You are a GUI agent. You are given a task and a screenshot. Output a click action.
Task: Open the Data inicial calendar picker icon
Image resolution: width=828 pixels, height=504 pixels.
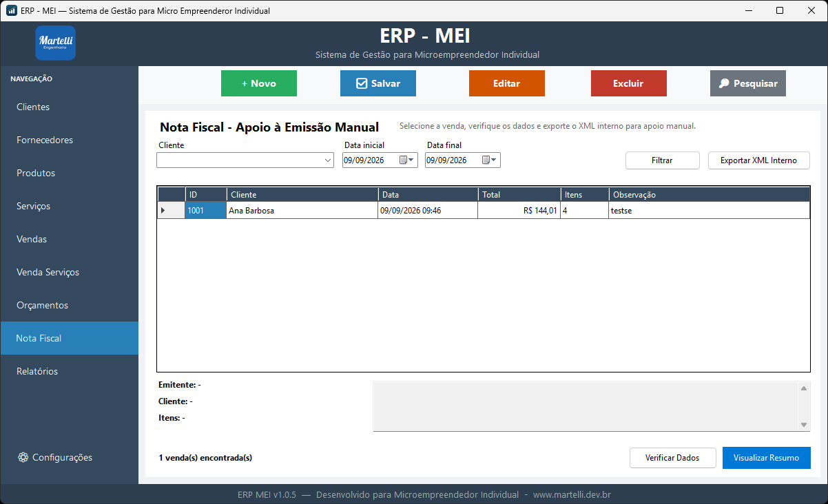click(408, 160)
